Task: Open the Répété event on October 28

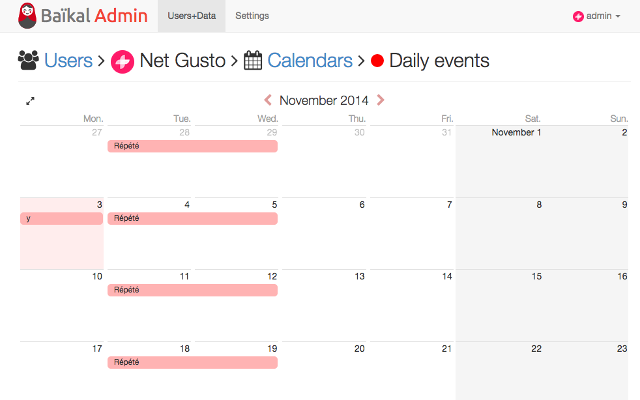Action: pyautogui.click(x=193, y=146)
